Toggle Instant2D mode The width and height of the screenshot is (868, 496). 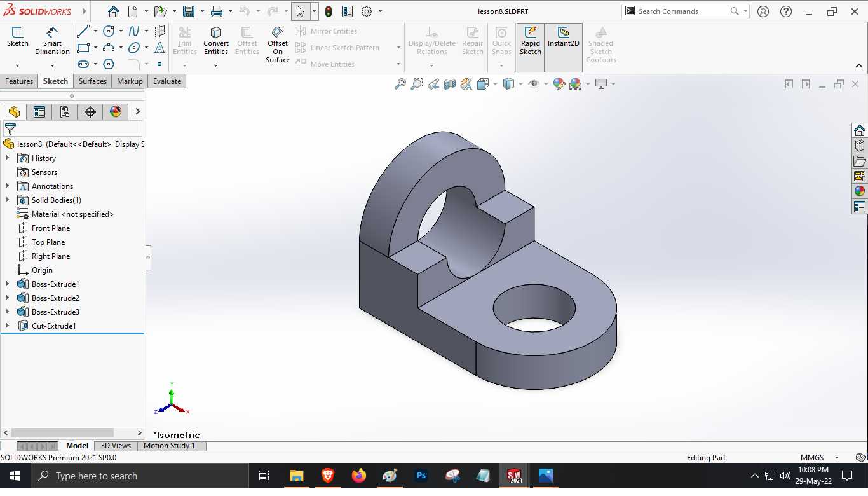tap(564, 47)
